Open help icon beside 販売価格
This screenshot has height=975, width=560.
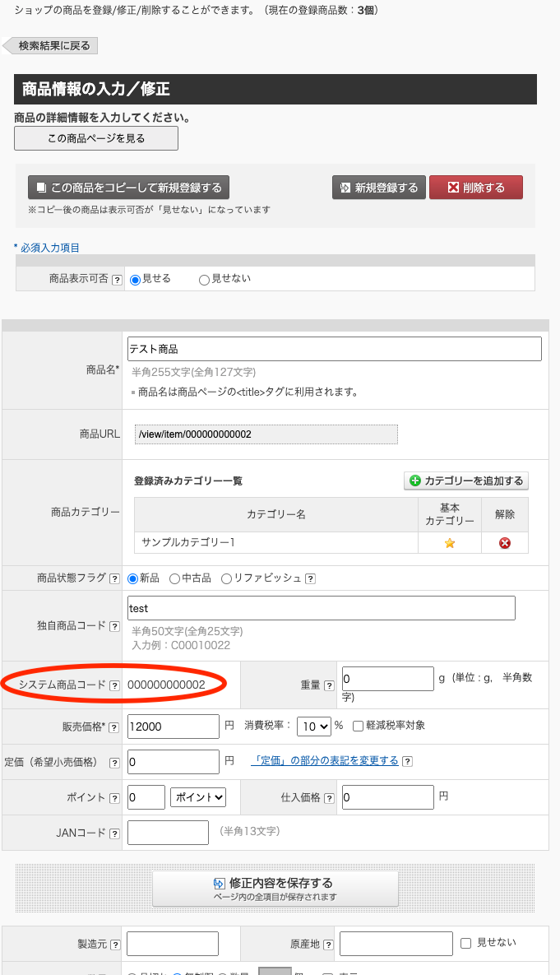point(113,727)
